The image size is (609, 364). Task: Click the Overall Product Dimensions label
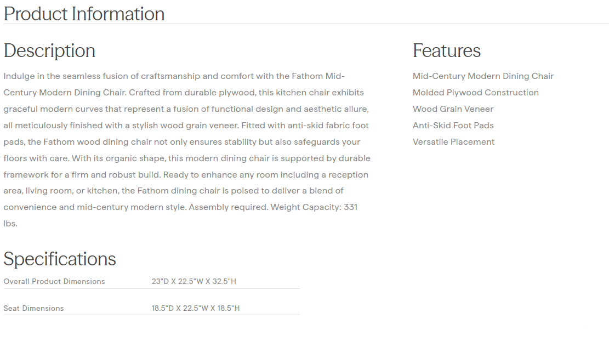tap(54, 281)
